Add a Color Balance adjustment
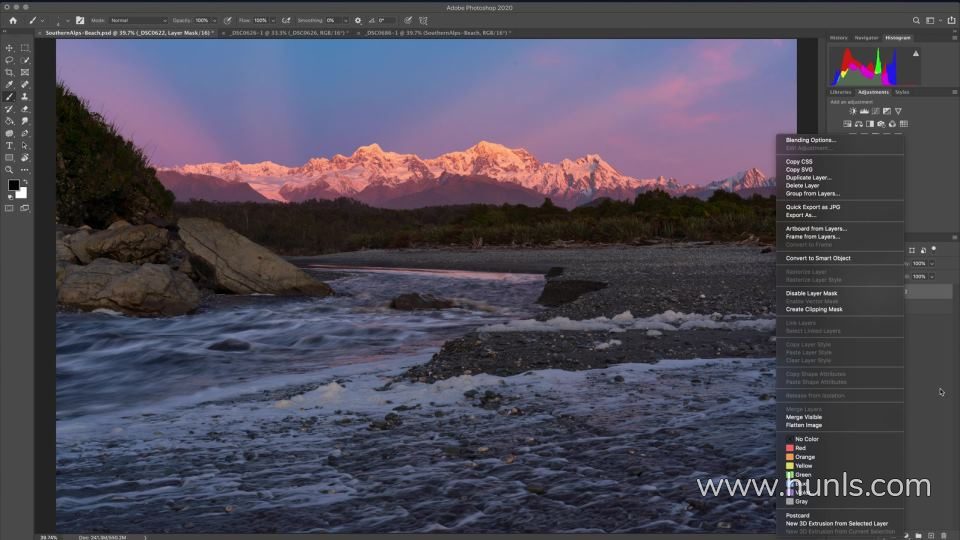The height and width of the screenshot is (540, 960). (x=858, y=124)
